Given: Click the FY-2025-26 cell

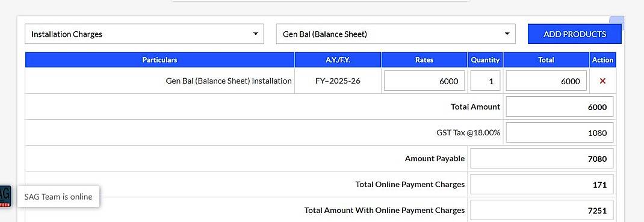Looking at the screenshot, I should click(338, 81).
